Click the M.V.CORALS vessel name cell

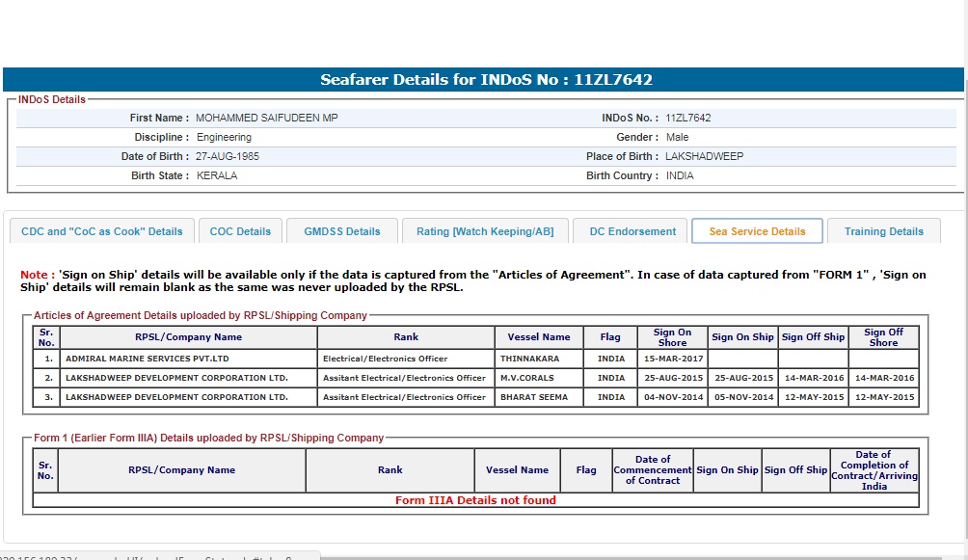click(526, 378)
